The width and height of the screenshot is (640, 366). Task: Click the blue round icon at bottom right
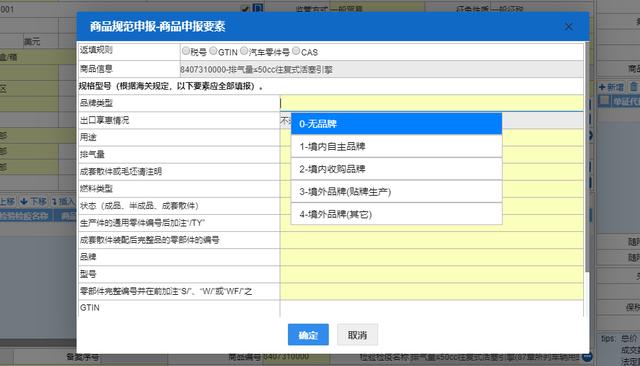tap(587, 357)
